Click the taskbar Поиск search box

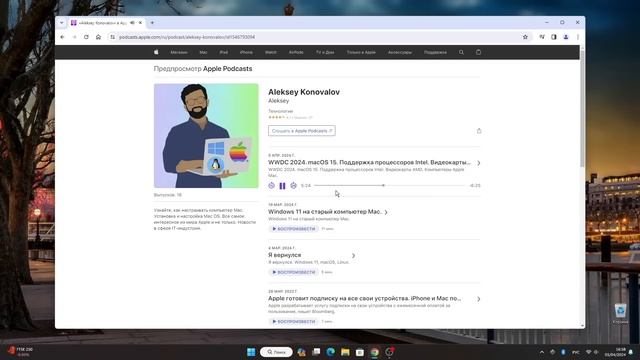276,352
